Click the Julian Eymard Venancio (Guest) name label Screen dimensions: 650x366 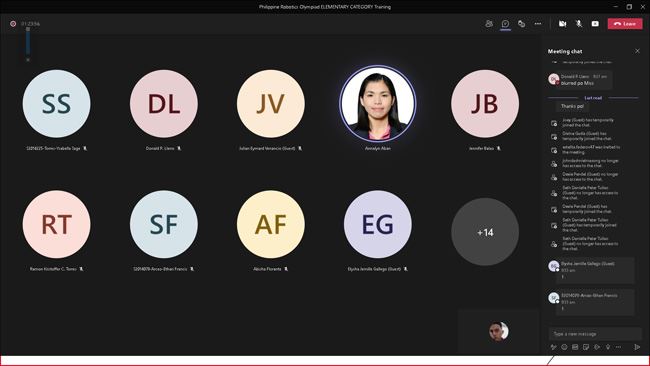(x=267, y=148)
